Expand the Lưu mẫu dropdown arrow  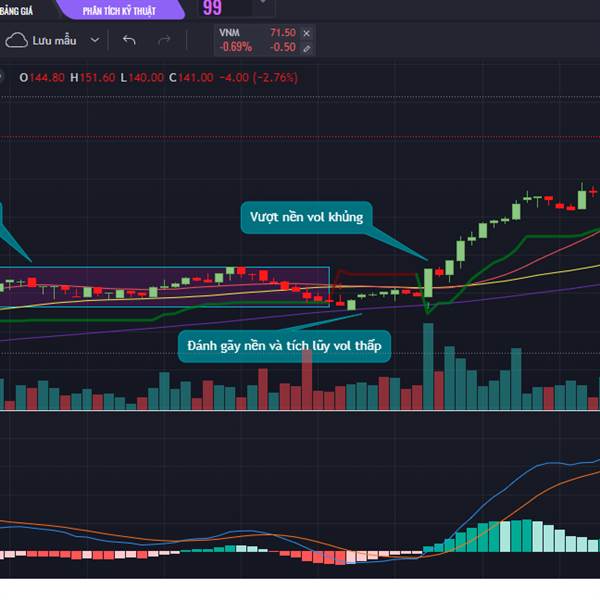(x=95, y=40)
